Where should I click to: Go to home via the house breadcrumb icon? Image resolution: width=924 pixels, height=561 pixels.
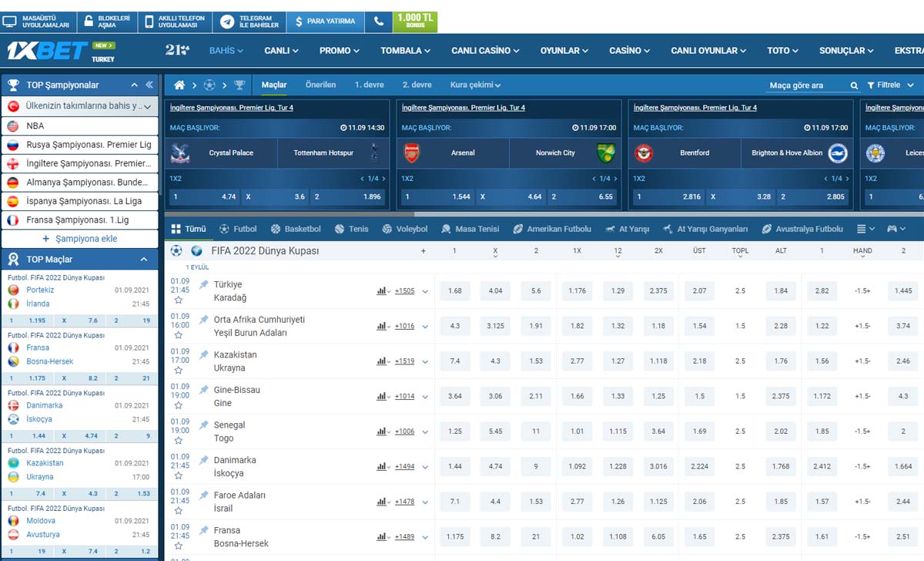click(x=179, y=85)
